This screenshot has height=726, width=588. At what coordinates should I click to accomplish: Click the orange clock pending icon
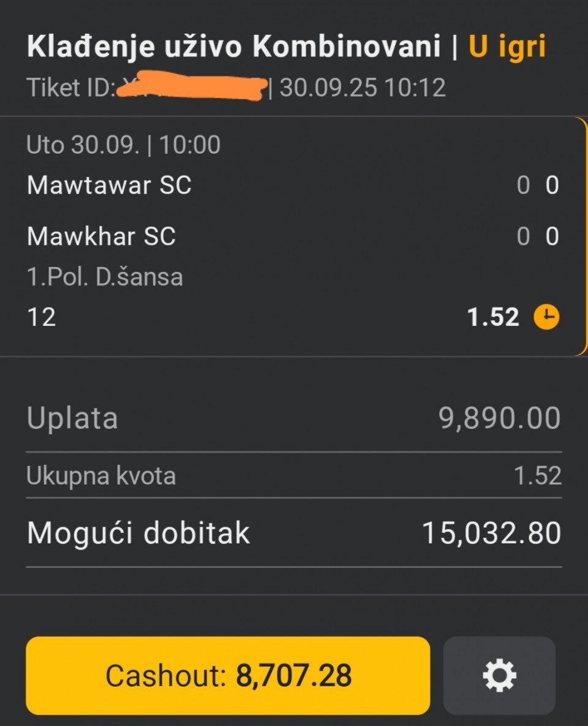point(547,317)
